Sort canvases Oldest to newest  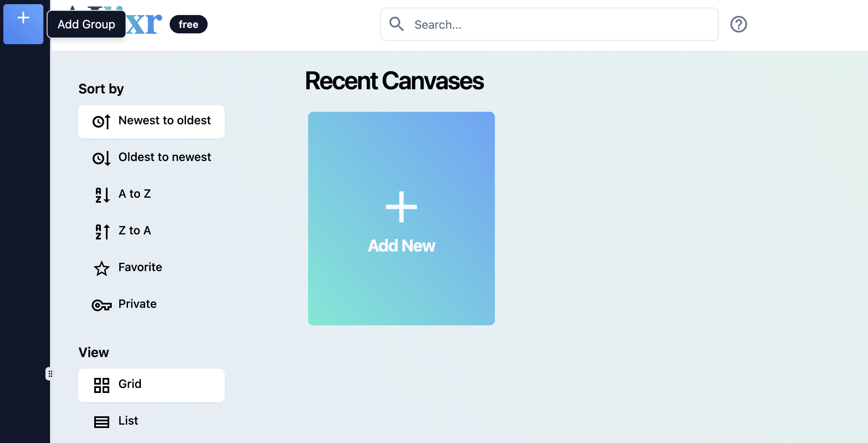pos(164,157)
